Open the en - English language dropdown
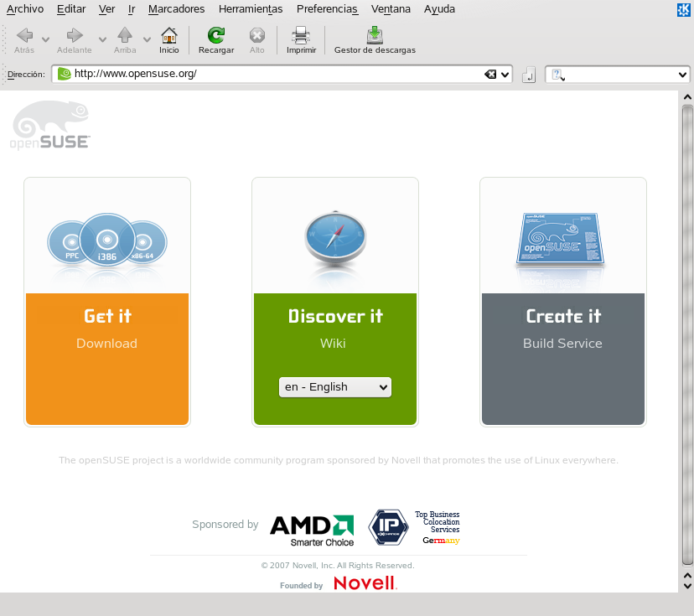This screenshot has height=616, width=694. [x=335, y=386]
